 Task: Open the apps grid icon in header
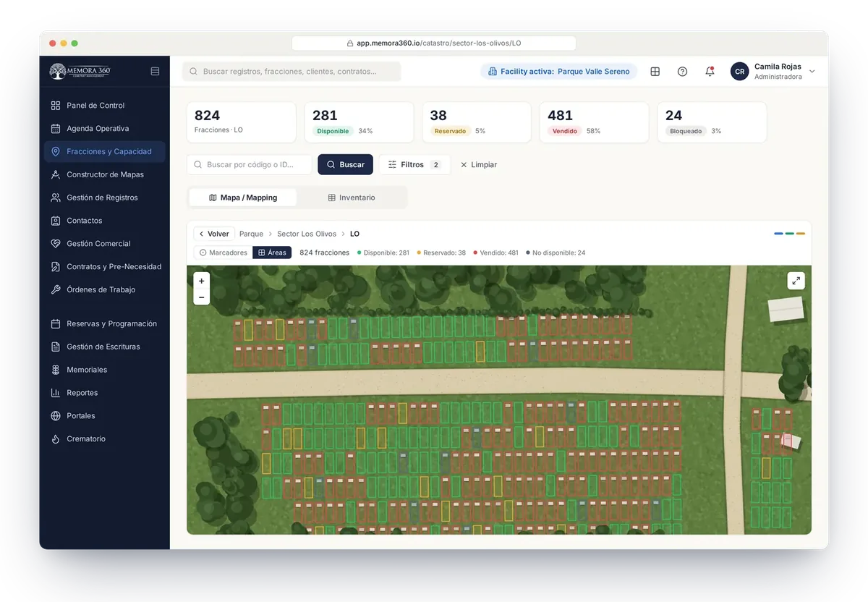pyautogui.click(x=655, y=72)
